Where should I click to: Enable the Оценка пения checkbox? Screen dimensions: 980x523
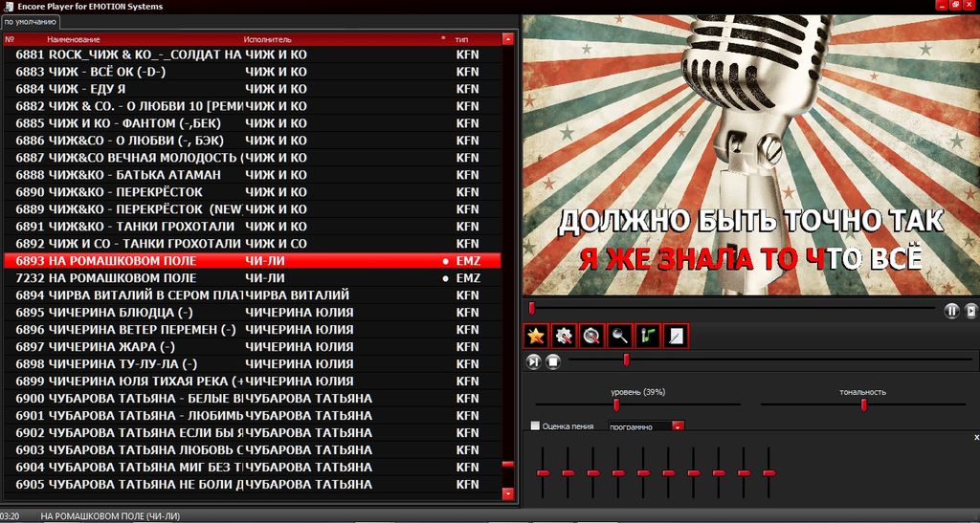coord(535,426)
